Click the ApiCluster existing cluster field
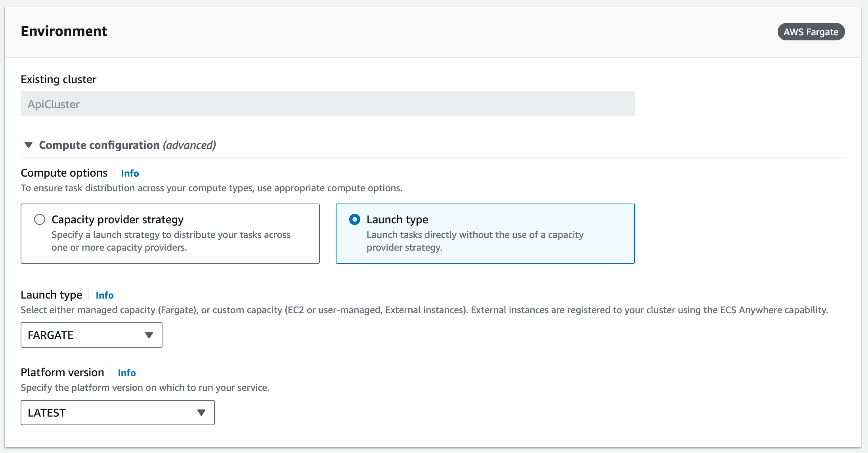The width and height of the screenshot is (868, 453). click(x=327, y=104)
